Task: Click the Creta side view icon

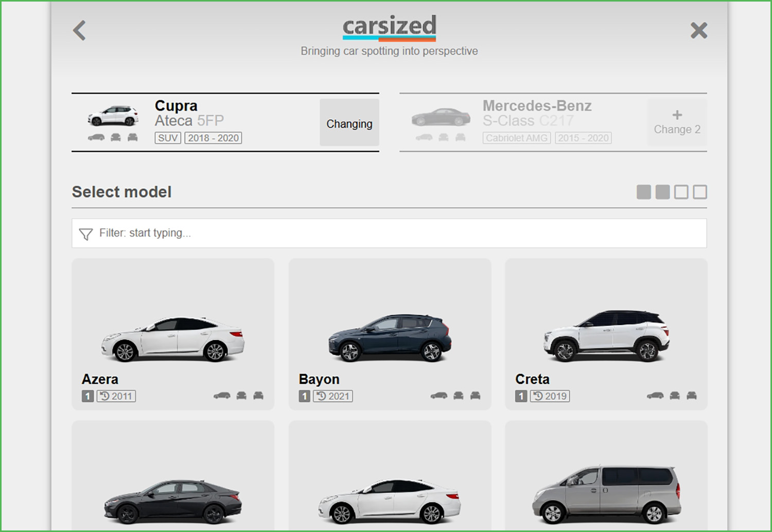Action: [655, 396]
